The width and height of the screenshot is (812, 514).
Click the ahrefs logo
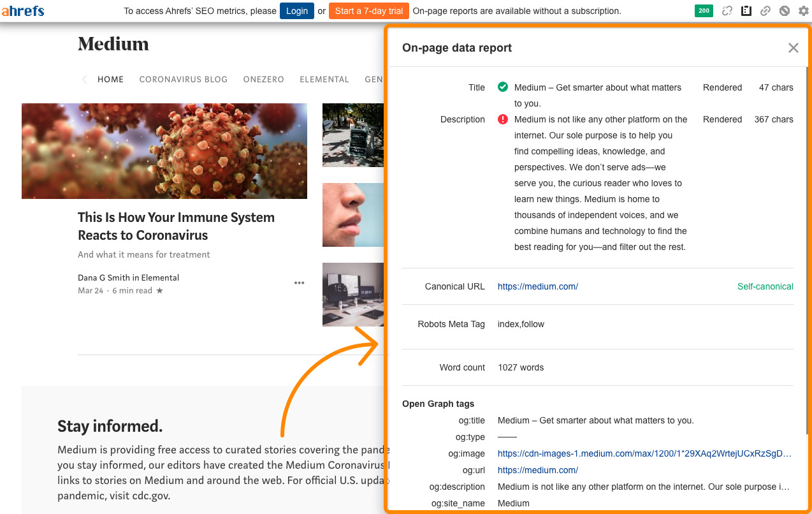pyautogui.click(x=24, y=10)
